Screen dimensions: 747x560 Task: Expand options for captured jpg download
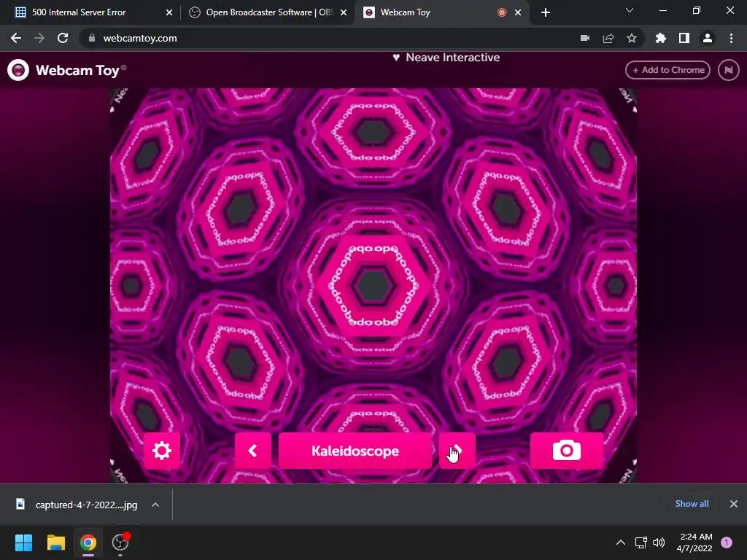pos(155,505)
